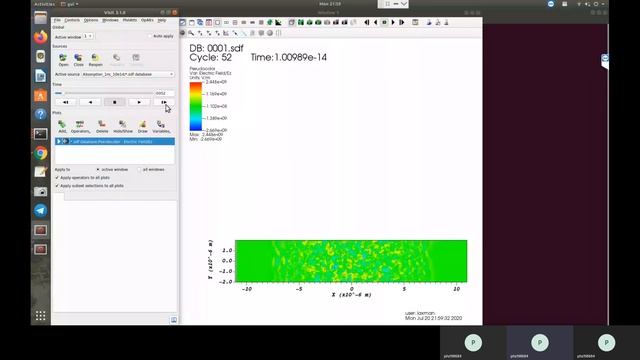Click the Activities button in top bar
Screen dimensions: 640x360
(44, 4)
